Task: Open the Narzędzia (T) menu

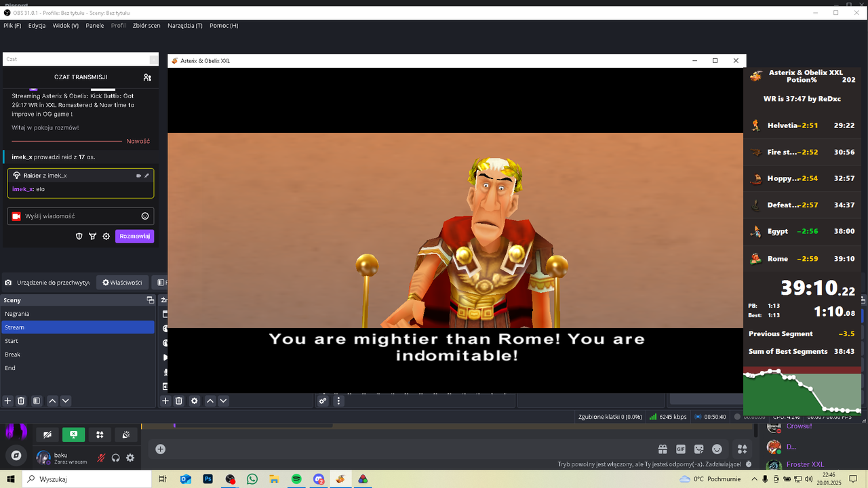Action: point(185,26)
